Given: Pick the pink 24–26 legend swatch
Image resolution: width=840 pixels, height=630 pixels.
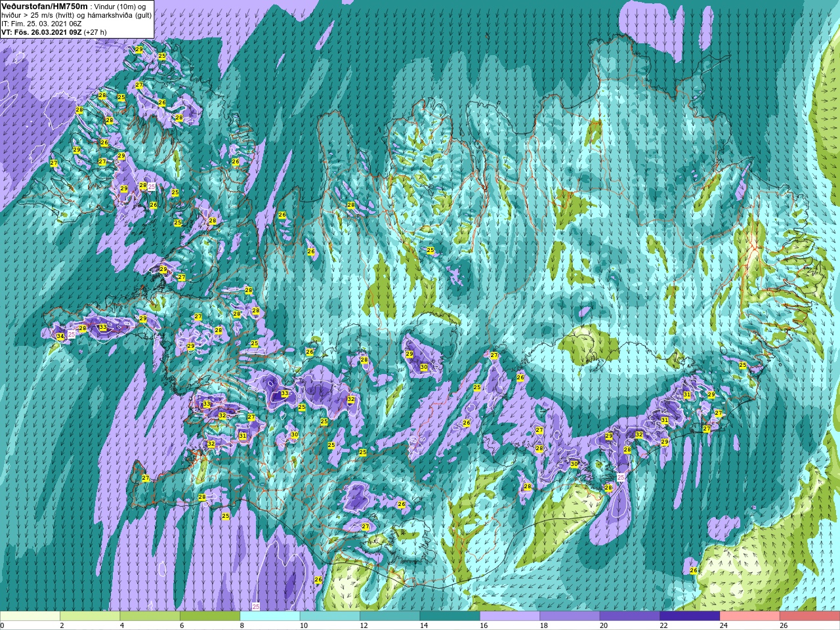Looking at the screenshot, I should point(749,616).
